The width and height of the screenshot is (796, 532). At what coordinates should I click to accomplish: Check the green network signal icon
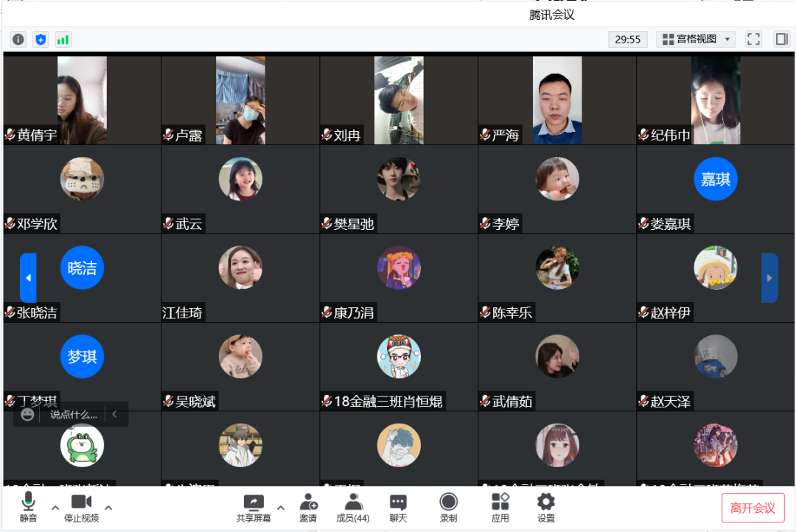63,40
